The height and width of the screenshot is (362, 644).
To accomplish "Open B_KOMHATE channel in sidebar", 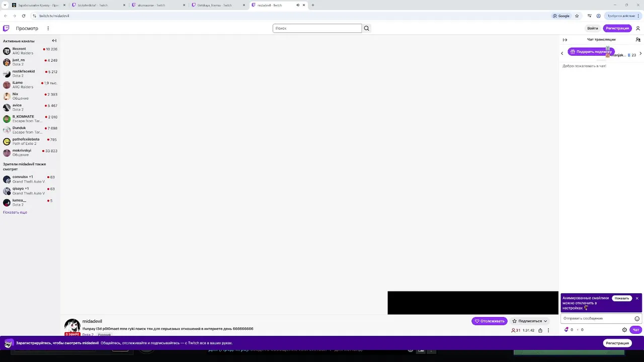I will click(x=30, y=119).
